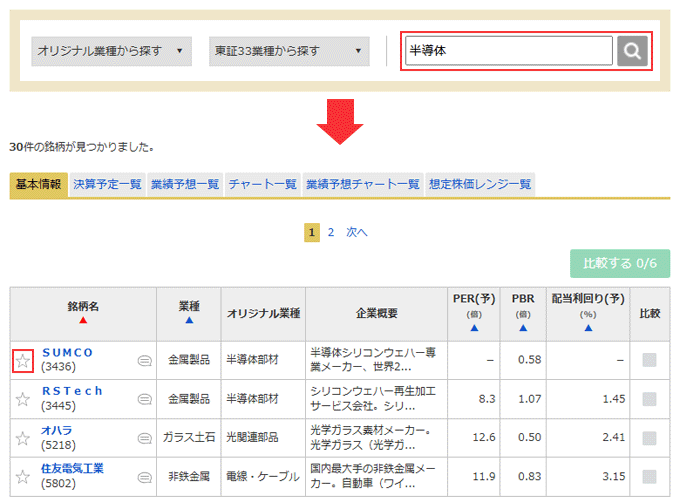680x497 pixels.
Task: Open the comment bubble for RSTech
Action: coord(144,399)
